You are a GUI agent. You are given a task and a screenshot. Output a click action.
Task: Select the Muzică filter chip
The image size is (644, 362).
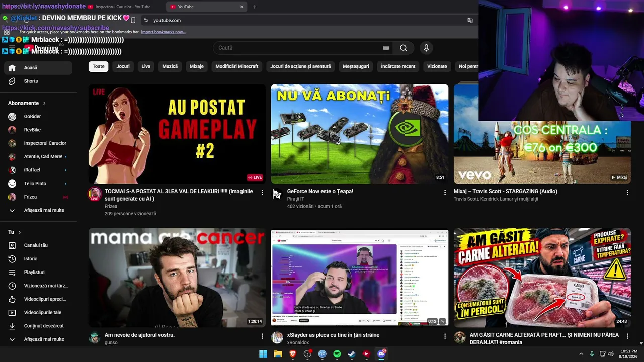coord(170,66)
